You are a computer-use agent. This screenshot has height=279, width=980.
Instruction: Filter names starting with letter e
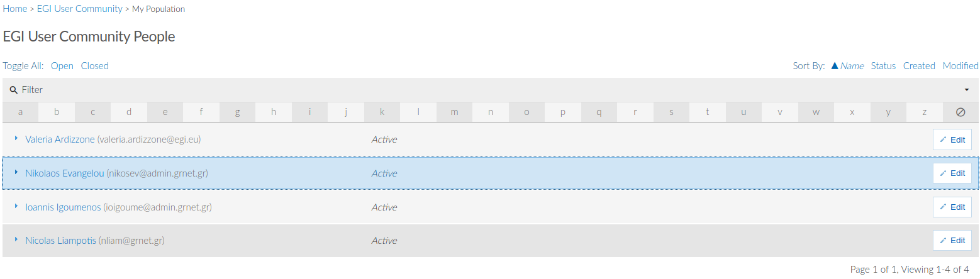[165, 112]
